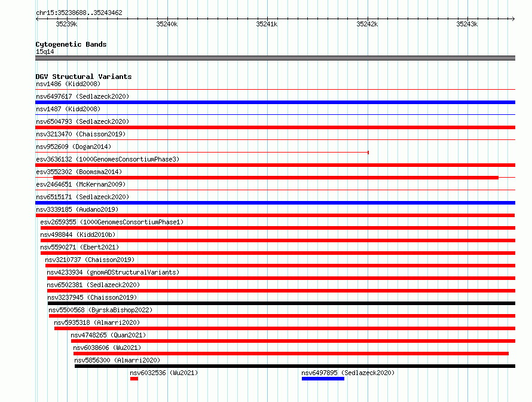Click the left arrow of the ruler
The image size is (532, 402).
tap(37, 19)
